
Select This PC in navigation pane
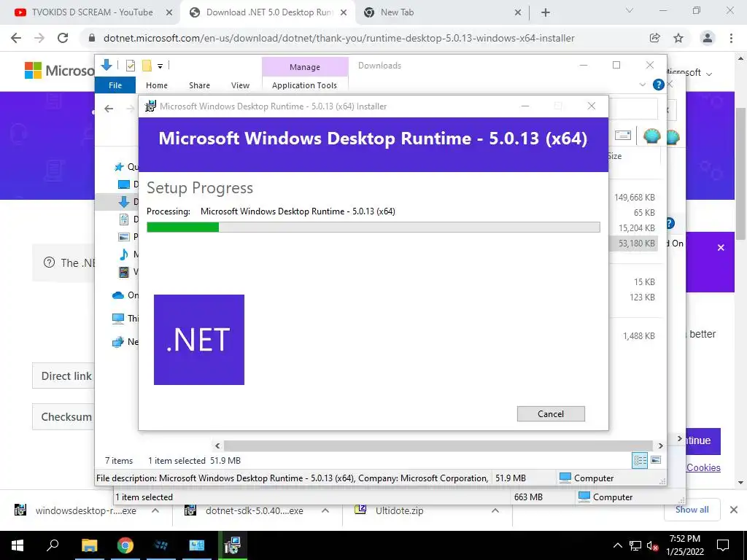pos(125,318)
